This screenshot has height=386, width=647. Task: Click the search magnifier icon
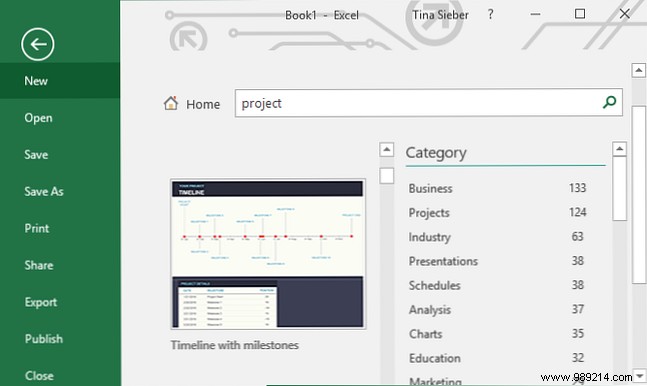(609, 102)
